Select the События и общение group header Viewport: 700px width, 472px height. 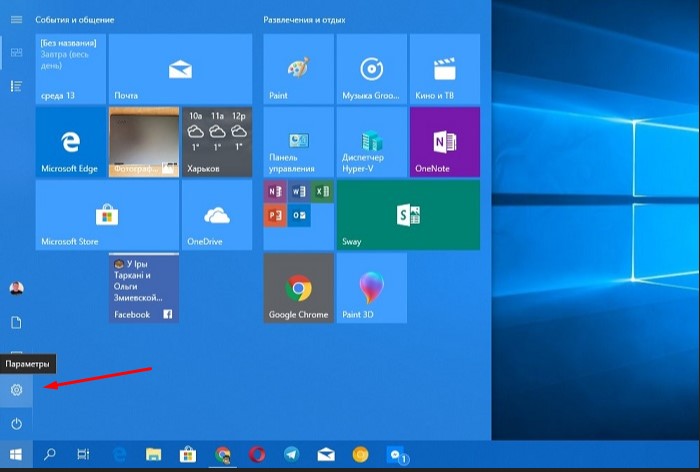75,20
